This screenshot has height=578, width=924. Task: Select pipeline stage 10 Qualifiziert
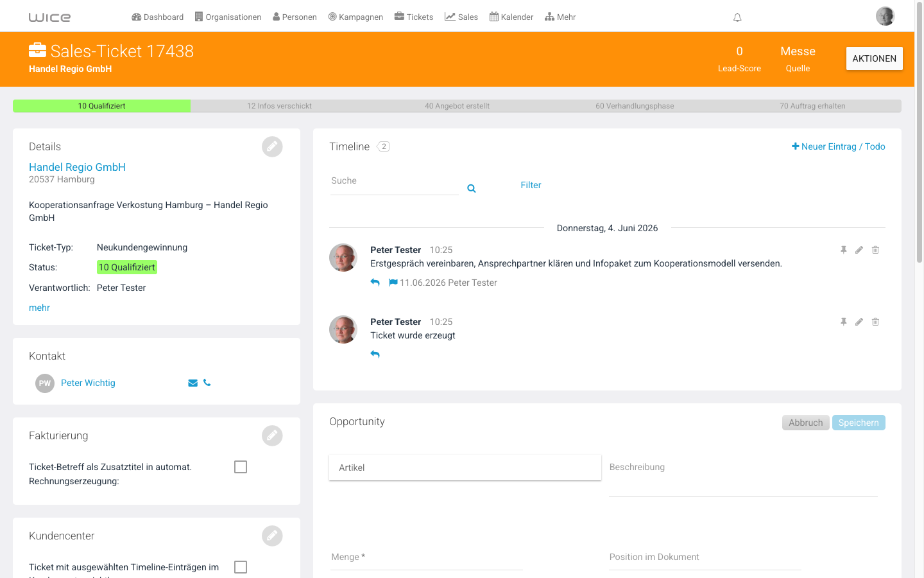point(101,106)
